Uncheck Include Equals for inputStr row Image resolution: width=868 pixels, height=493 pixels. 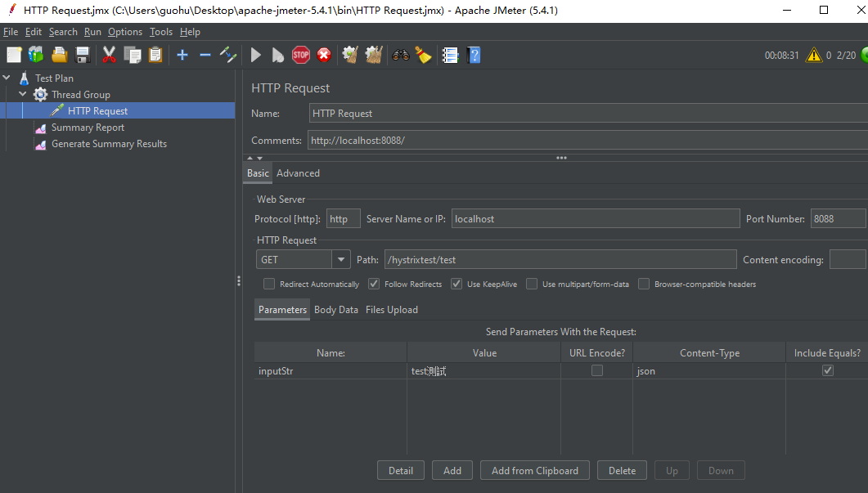(x=828, y=370)
